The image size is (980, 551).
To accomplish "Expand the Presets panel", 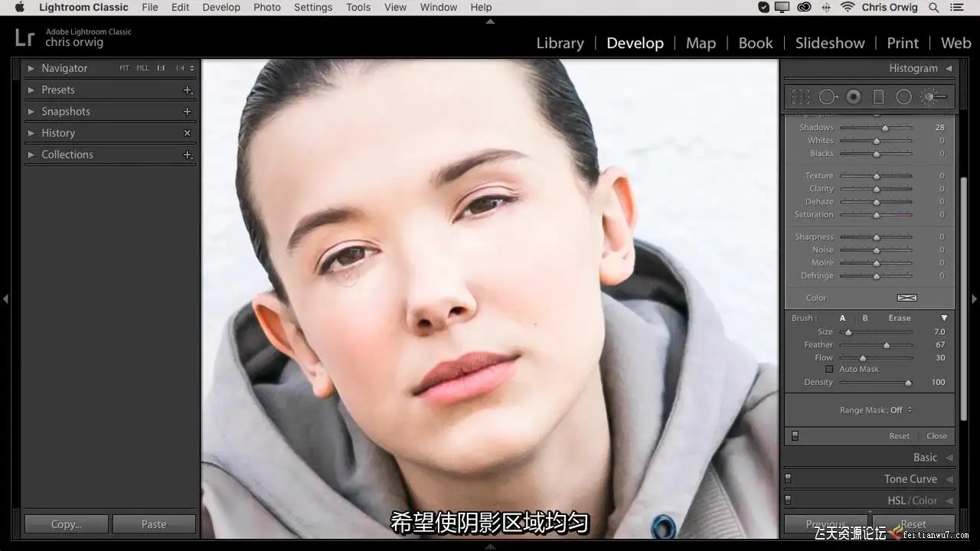I will [31, 90].
